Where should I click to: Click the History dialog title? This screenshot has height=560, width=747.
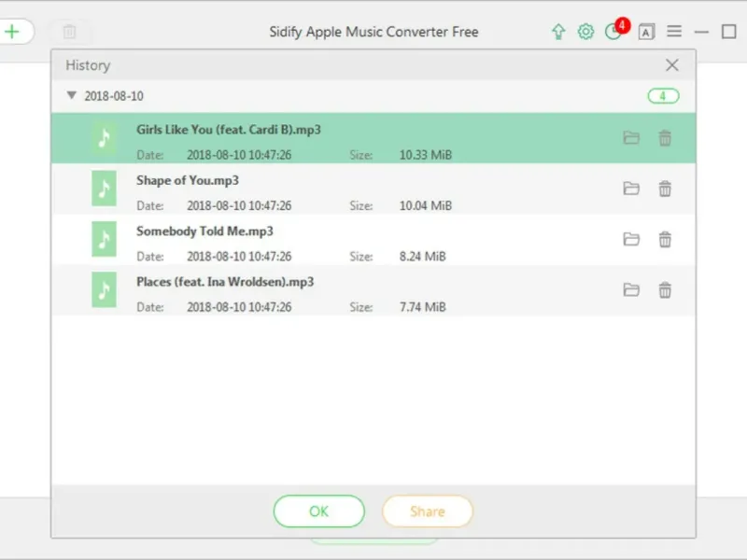88,65
